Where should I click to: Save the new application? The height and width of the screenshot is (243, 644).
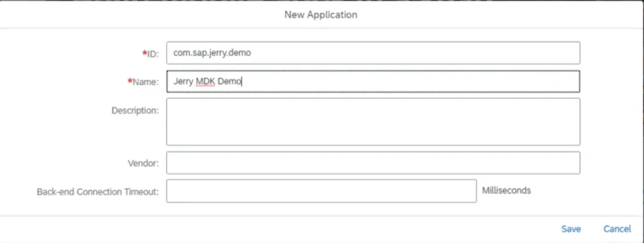[x=571, y=229]
